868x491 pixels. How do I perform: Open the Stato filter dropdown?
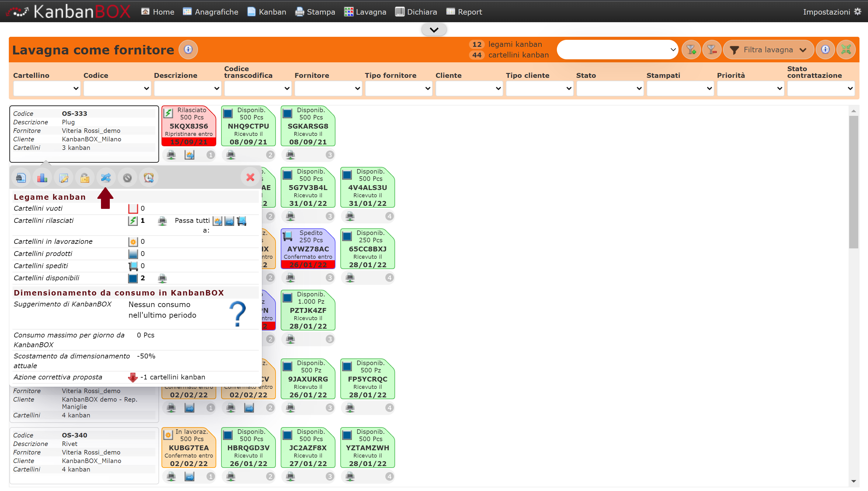pos(609,88)
